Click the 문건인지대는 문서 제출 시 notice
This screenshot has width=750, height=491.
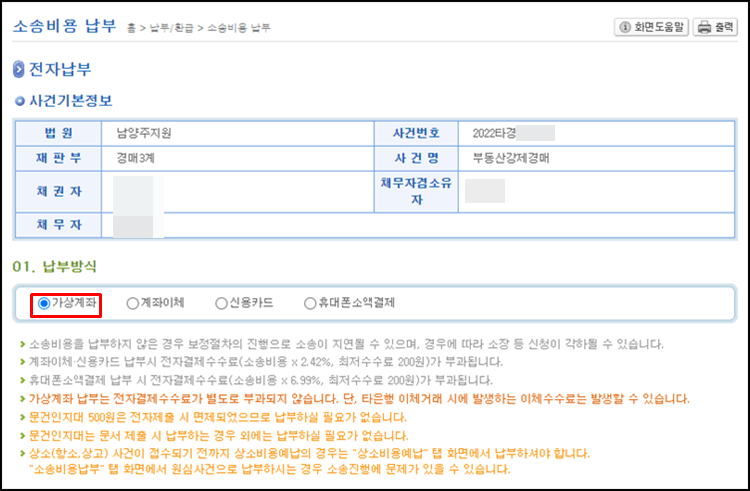(x=219, y=436)
